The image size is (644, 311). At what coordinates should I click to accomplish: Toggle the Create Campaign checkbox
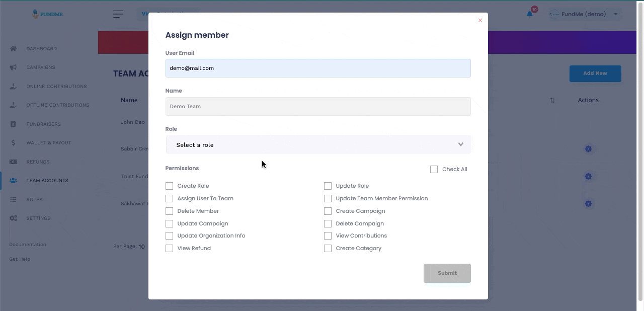tap(328, 211)
